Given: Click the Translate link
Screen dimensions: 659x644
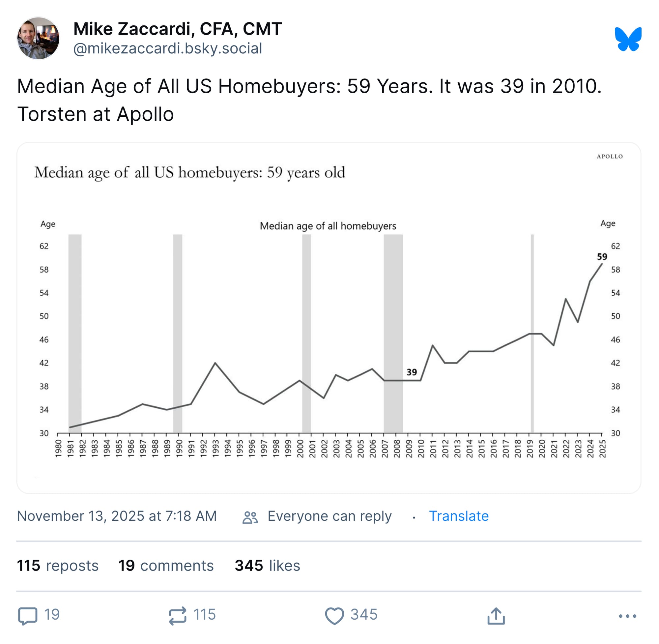Looking at the screenshot, I should [x=458, y=516].
